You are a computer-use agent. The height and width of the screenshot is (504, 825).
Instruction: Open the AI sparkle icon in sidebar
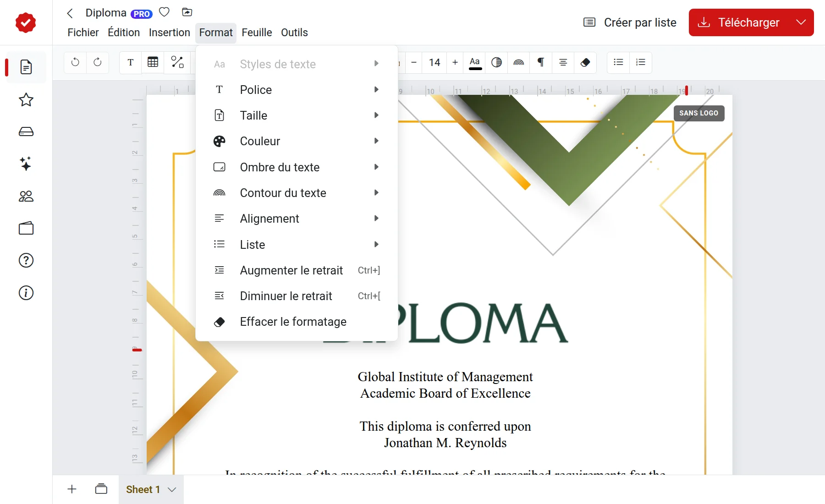click(26, 164)
